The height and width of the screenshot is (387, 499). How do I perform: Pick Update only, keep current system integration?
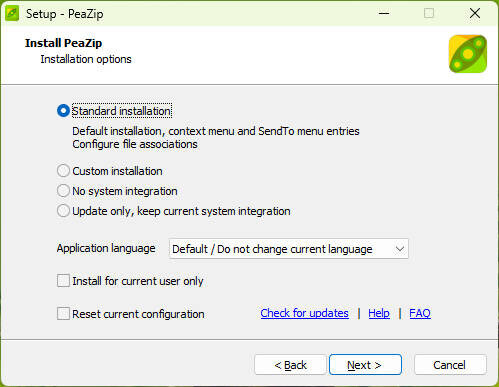[x=63, y=211]
